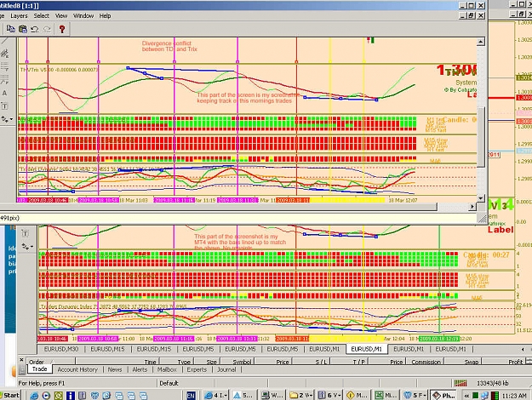
Task: Click the Commission column header
Action: tap(426, 362)
